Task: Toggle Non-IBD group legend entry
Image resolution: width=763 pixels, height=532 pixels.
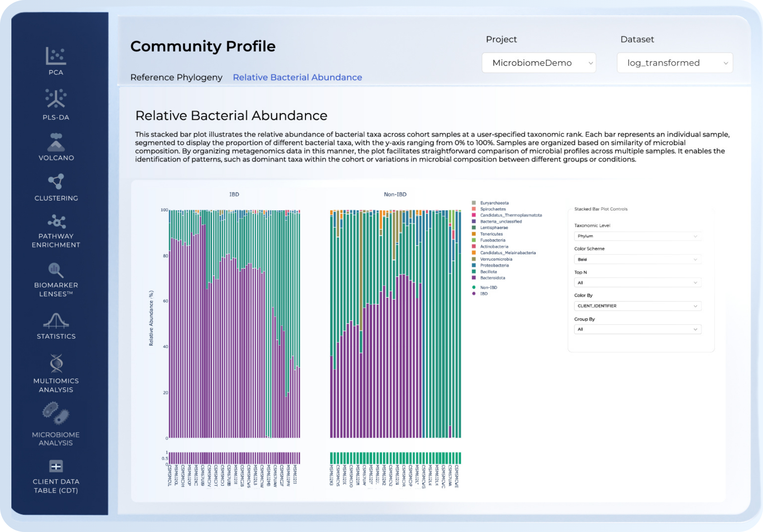Action: point(485,288)
